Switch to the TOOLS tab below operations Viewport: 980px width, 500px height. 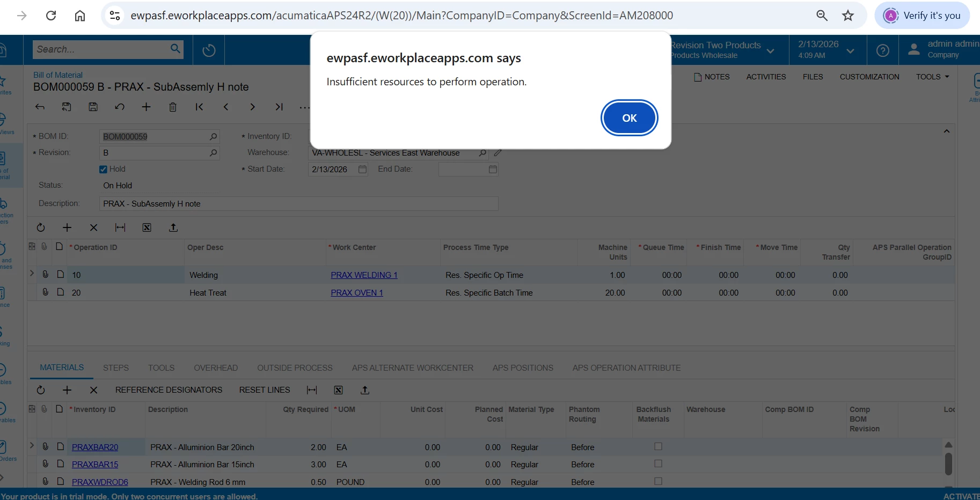click(x=161, y=368)
